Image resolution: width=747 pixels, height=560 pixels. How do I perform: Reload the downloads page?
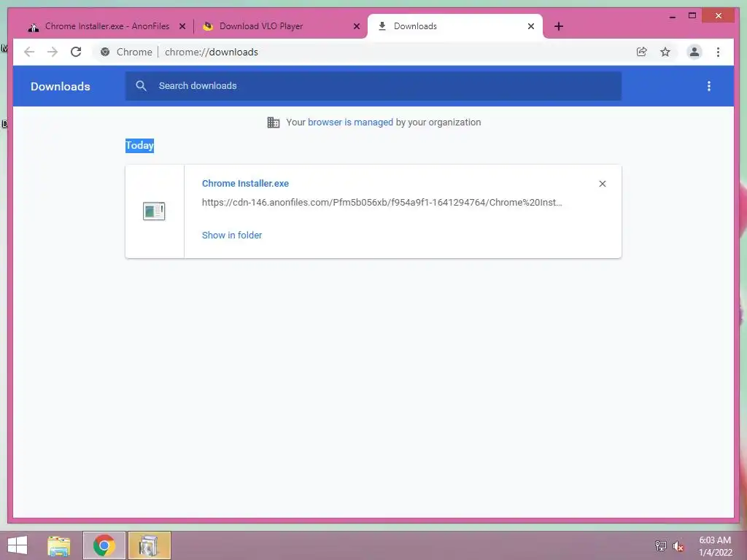[76, 52]
